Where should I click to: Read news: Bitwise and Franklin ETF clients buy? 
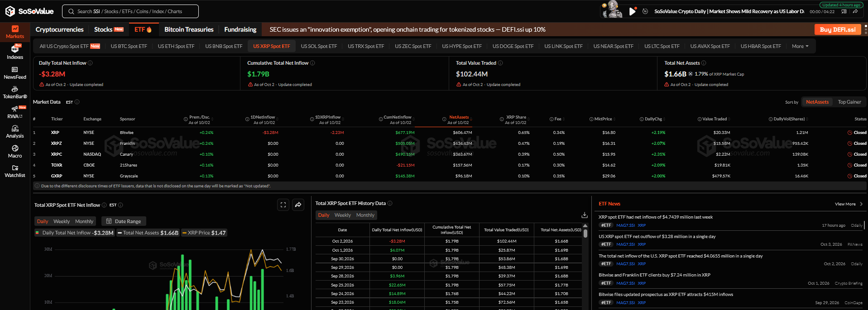pos(654,275)
